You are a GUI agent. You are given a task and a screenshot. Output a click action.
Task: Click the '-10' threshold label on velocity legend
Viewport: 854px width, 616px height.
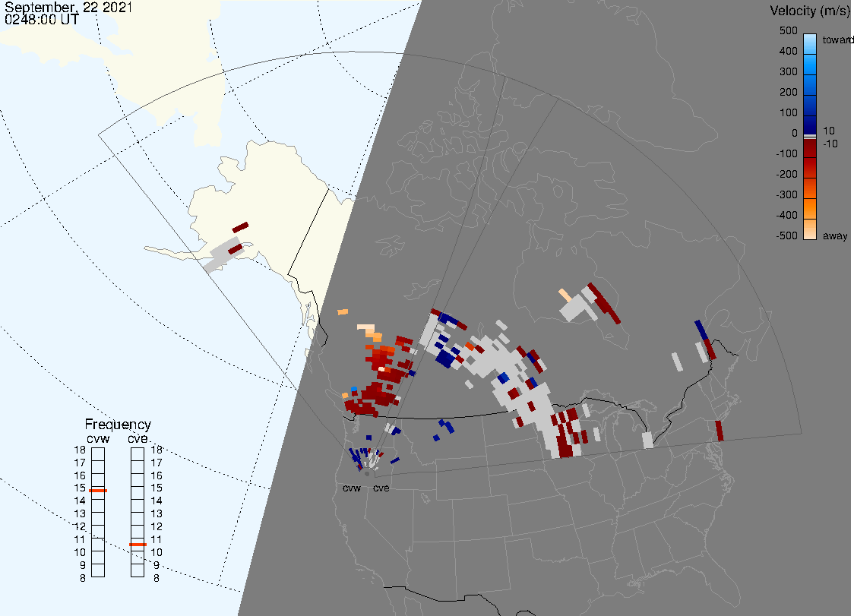830,144
